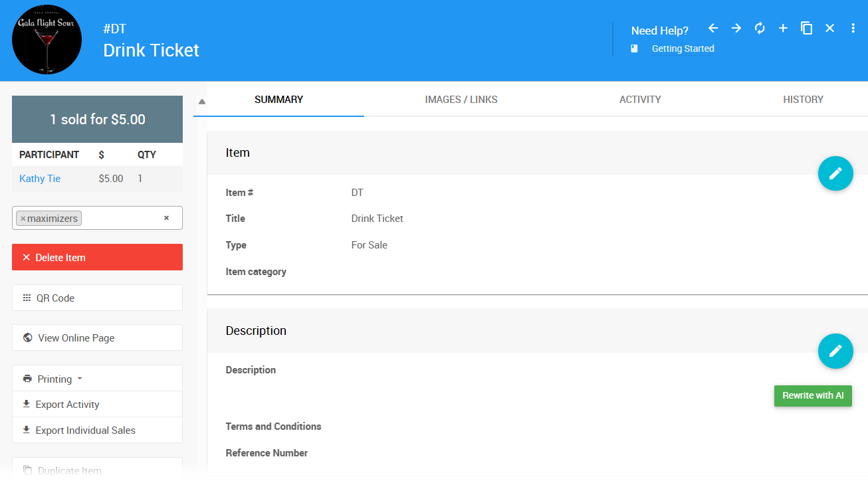868x481 pixels.
Task: Open the History tab
Action: pos(803,100)
